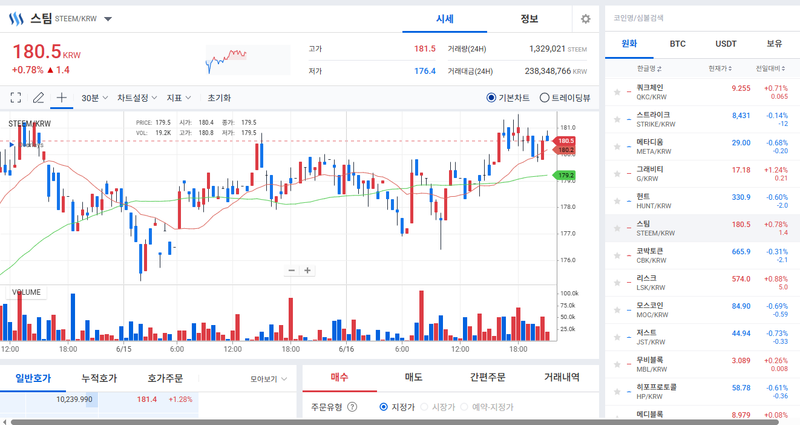This screenshot has height=425, width=800.
Task: Click the help icon next to 주문유형
Action: 352,407
